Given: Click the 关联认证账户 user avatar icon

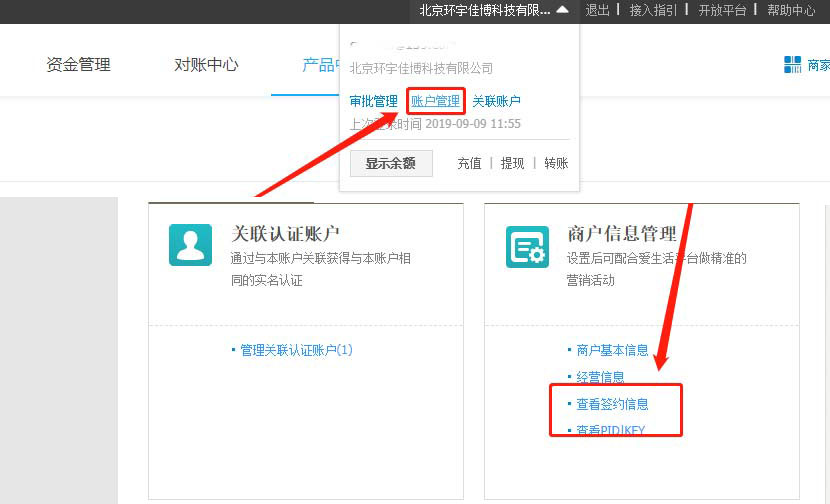Looking at the screenshot, I should (x=190, y=245).
